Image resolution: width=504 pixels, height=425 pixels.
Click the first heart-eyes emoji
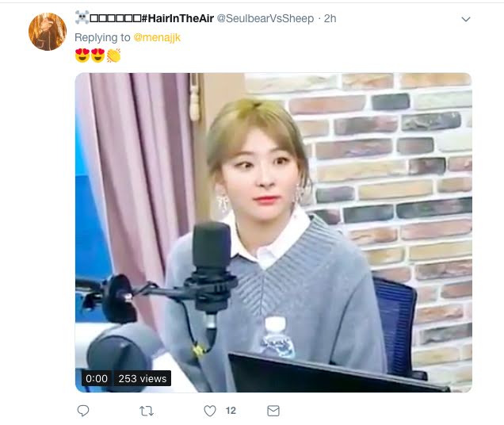(x=82, y=56)
